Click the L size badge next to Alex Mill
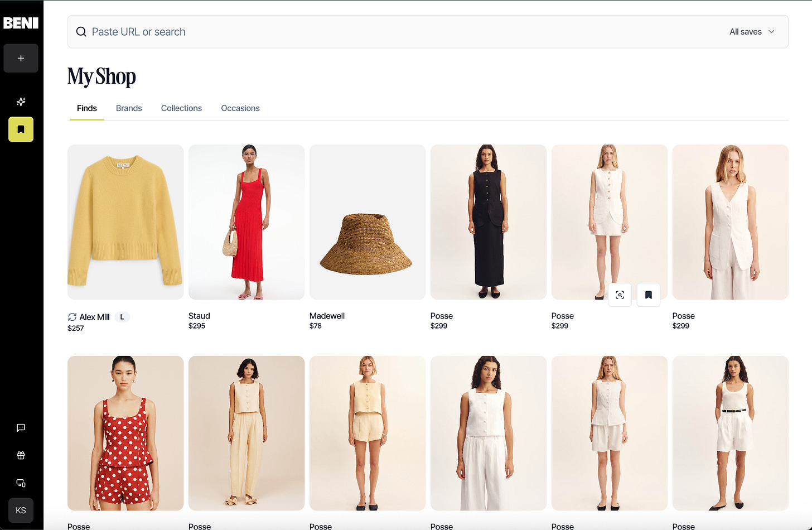812x530 pixels. tap(122, 317)
